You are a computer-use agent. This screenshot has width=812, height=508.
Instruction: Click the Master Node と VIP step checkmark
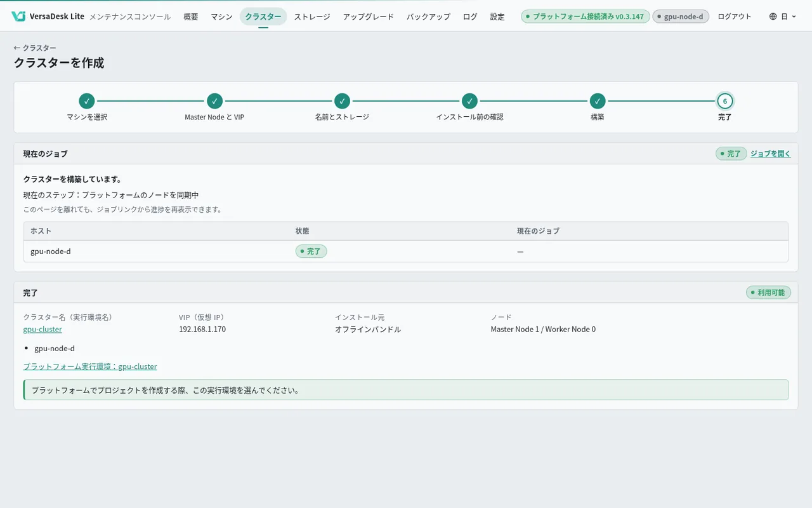click(214, 101)
